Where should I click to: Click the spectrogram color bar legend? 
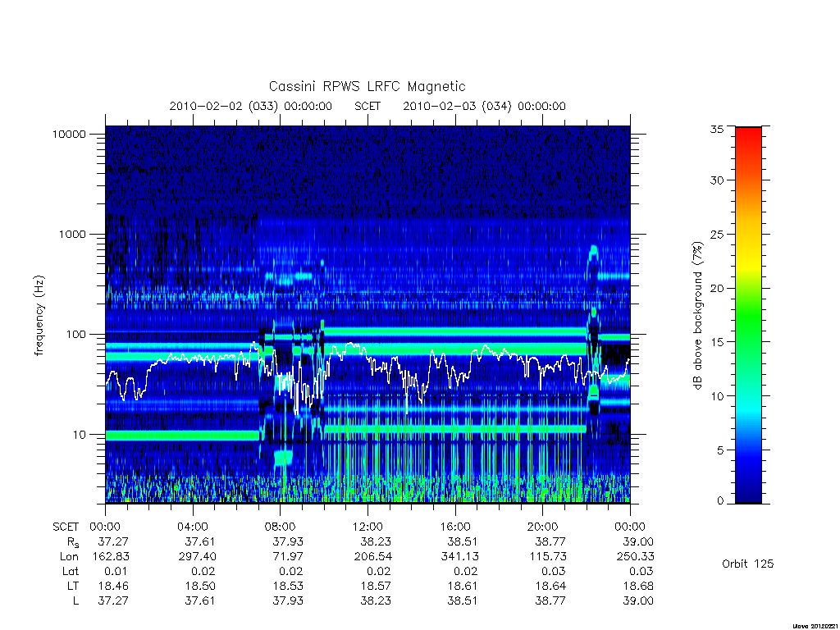click(x=748, y=315)
